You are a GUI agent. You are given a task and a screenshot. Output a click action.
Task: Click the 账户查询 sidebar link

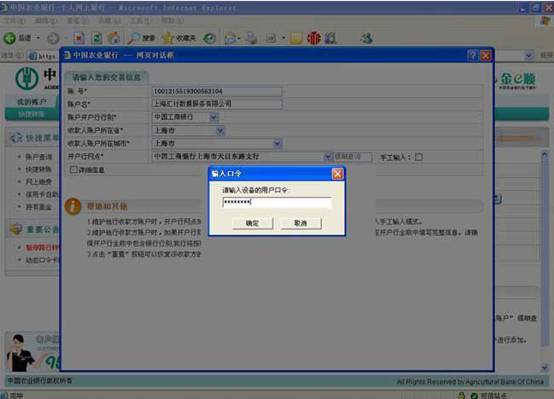[39, 157]
